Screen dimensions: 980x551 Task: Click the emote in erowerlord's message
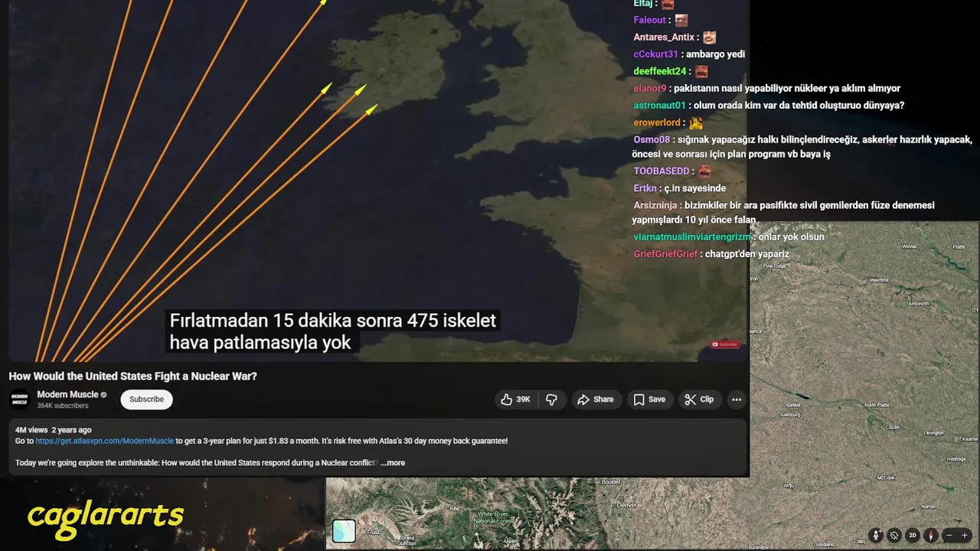click(696, 122)
